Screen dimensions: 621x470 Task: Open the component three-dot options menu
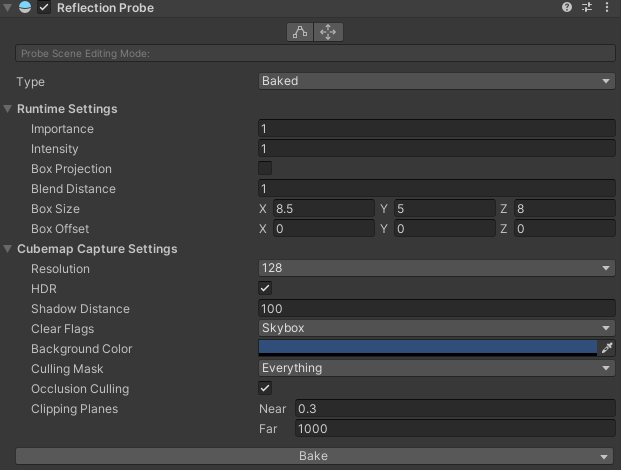(606, 8)
